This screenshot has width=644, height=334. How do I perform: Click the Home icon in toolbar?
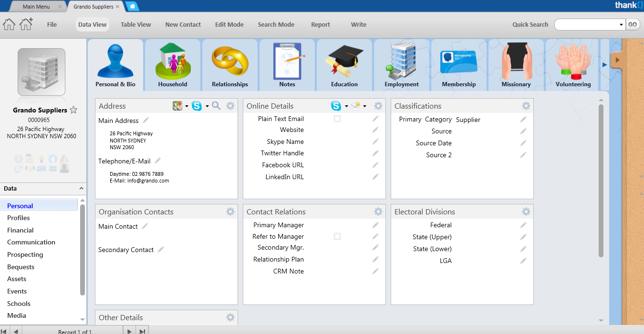(9, 24)
